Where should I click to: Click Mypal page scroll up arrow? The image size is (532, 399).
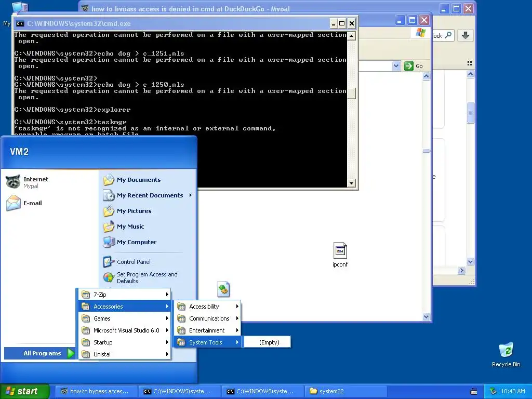(470, 74)
